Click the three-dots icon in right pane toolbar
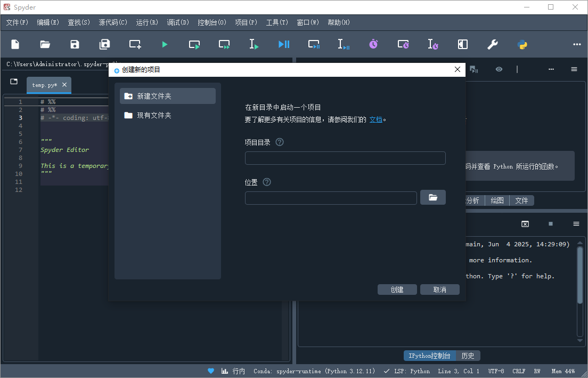Image resolution: width=588 pixels, height=378 pixels. tap(551, 69)
